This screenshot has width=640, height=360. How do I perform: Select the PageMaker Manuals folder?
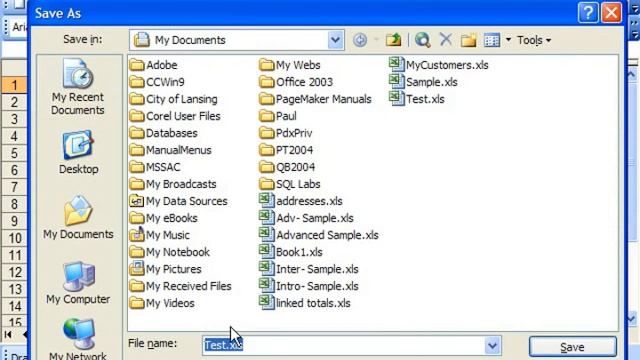pyautogui.click(x=316, y=99)
